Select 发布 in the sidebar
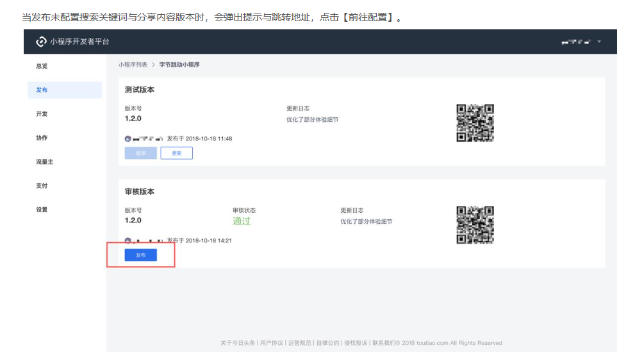The image size is (644, 352). (42, 90)
